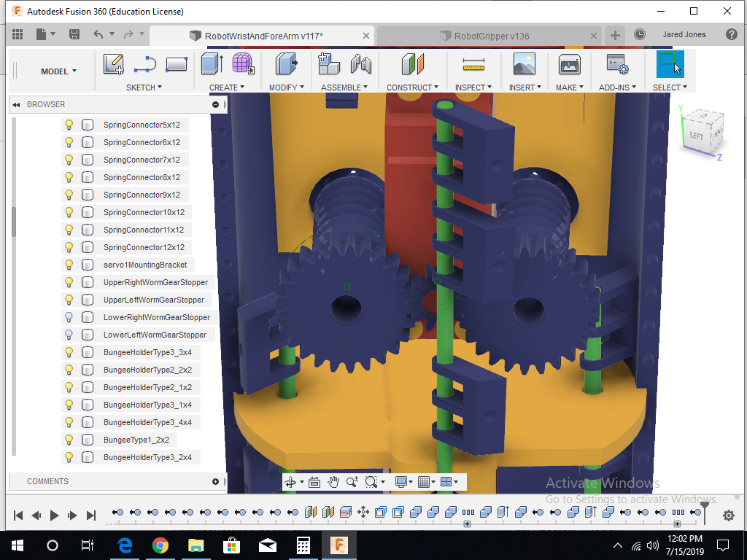The image size is (747, 560).
Task: Expand the ASSEMBLE menu dropdown
Action: pyautogui.click(x=344, y=87)
